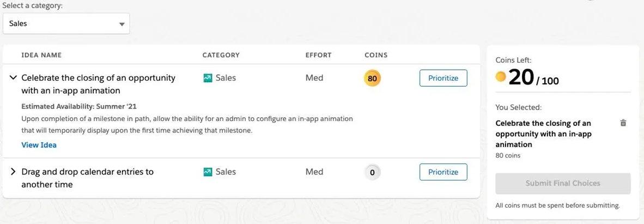Click the Category column header

point(221,55)
